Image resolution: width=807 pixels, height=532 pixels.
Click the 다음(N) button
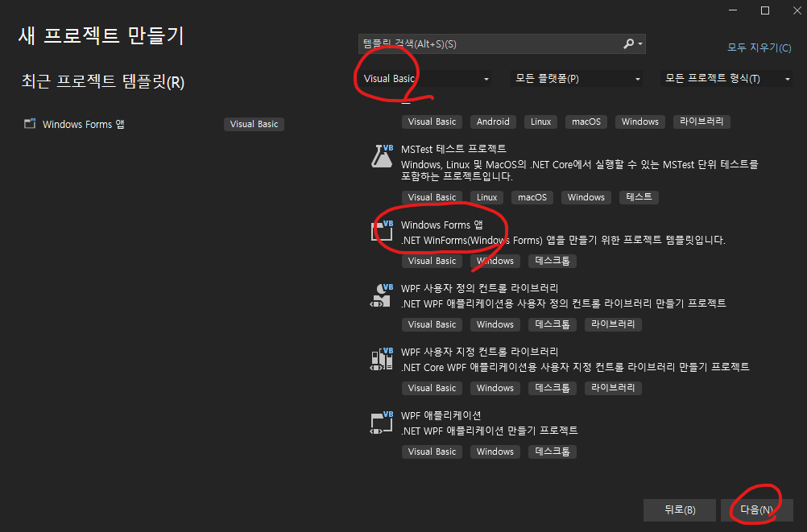coord(756,510)
